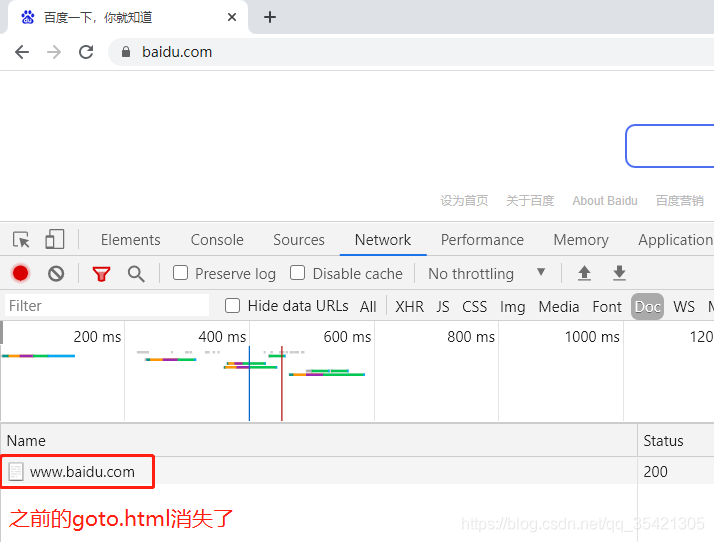Filter requests by XHR
This screenshot has width=714, height=542.
pos(409,307)
